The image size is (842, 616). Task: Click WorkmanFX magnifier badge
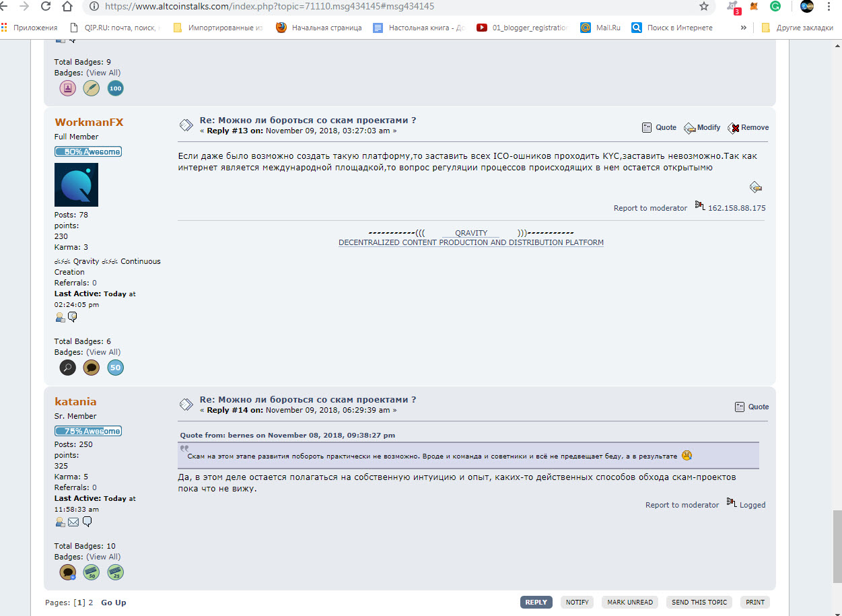(67, 368)
